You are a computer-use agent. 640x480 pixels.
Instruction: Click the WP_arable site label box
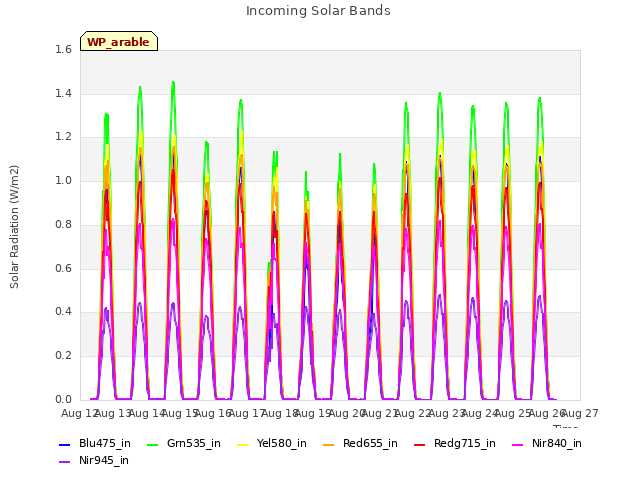tap(119, 41)
